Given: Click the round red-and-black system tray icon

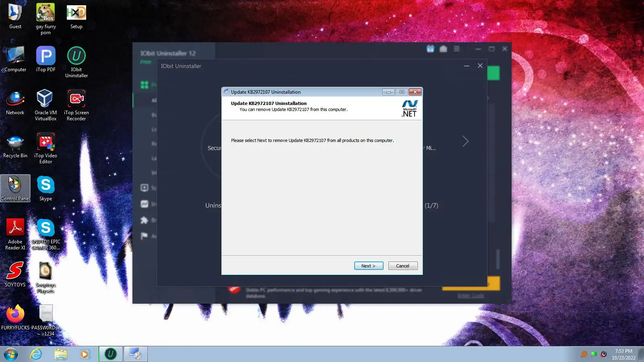Looking at the screenshot, I should click(604, 354).
